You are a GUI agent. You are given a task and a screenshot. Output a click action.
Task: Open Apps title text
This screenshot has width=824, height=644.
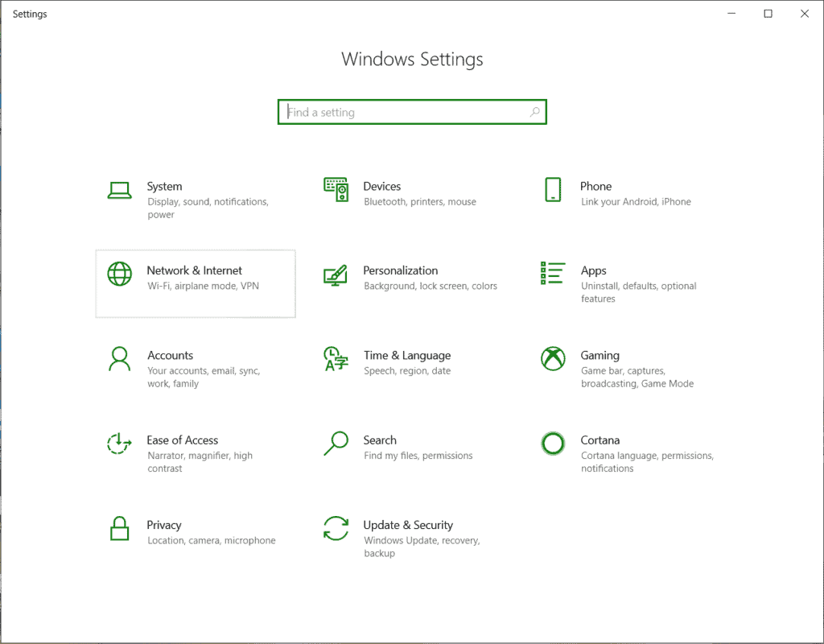(x=593, y=270)
